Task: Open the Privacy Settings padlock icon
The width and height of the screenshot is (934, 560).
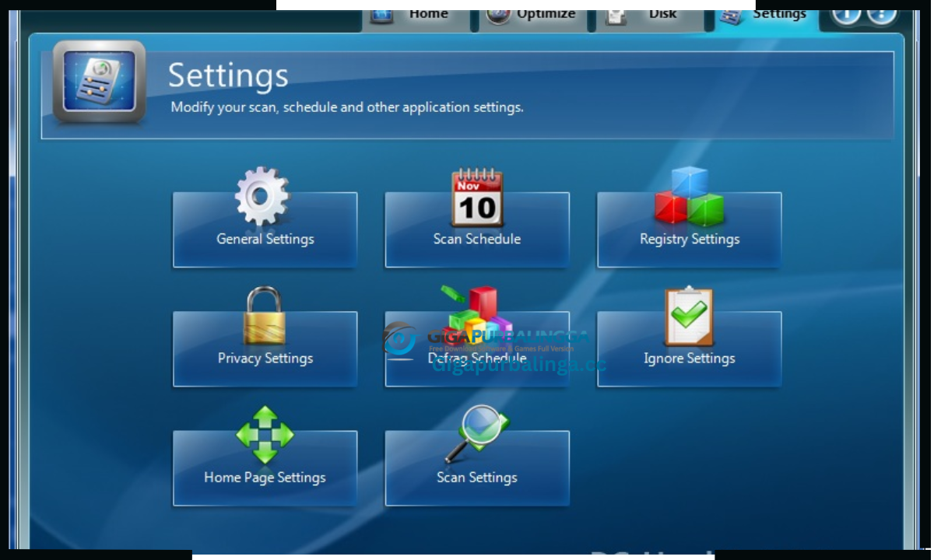Action: click(265, 316)
